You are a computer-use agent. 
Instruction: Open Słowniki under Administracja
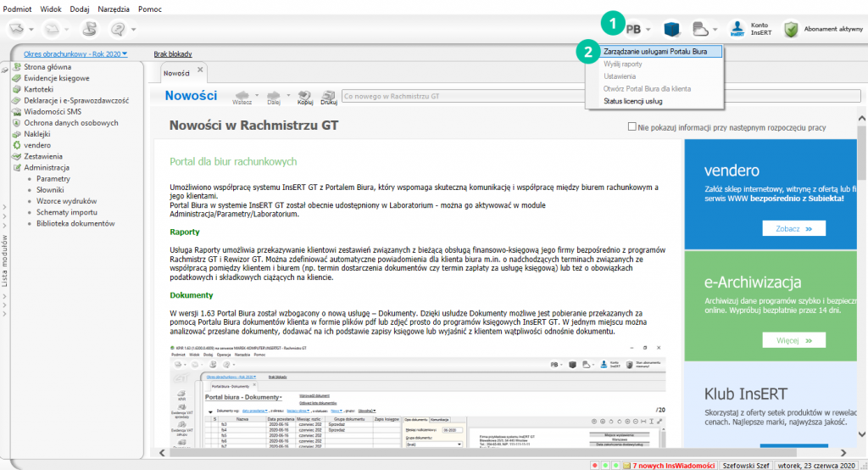(x=50, y=189)
